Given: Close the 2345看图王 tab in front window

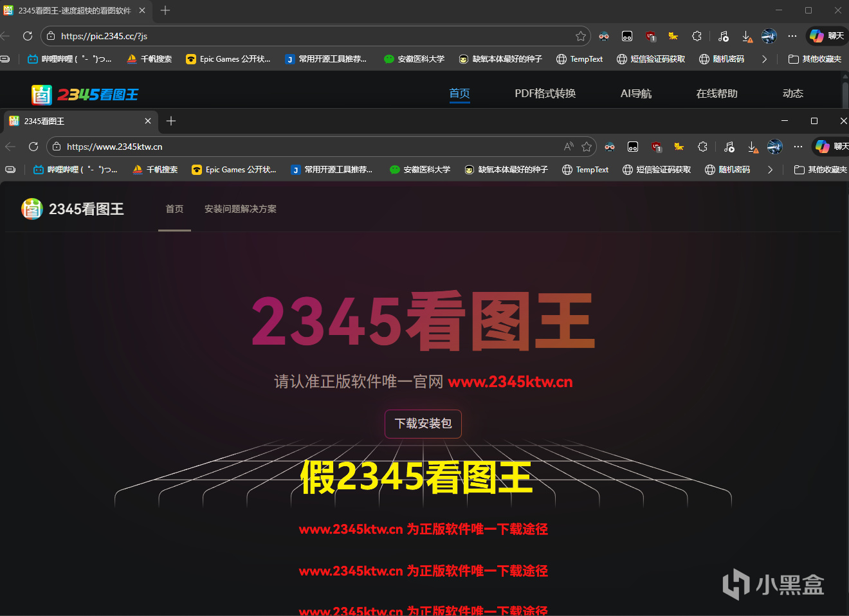Looking at the screenshot, I should [148, 121].
